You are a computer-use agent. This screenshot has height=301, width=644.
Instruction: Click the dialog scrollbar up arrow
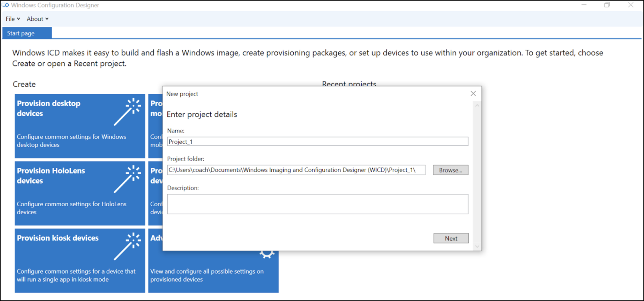[x=477, y=106]
